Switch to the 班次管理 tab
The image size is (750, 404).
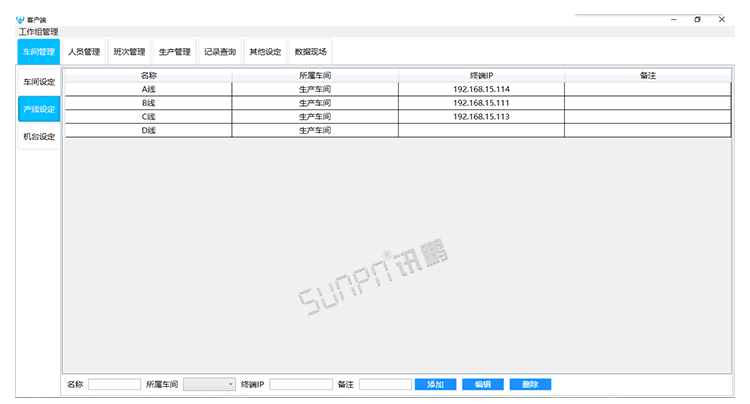click(x=129, y=52)
